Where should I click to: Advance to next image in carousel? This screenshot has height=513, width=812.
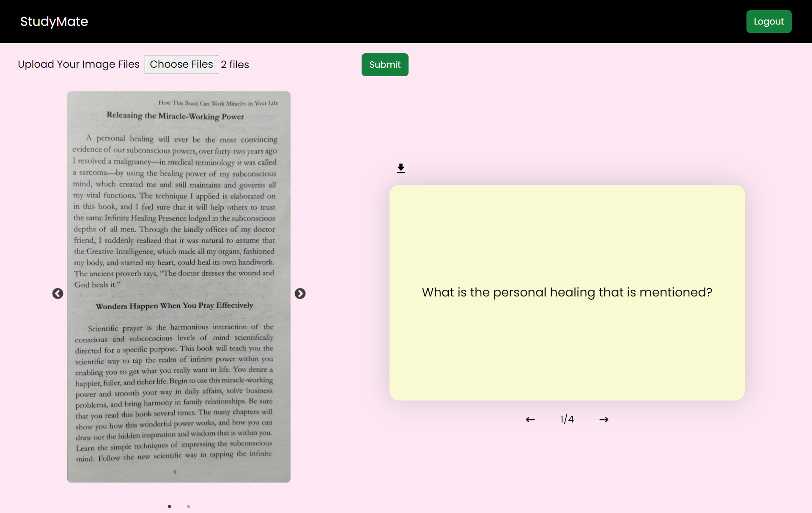[300, 294]
